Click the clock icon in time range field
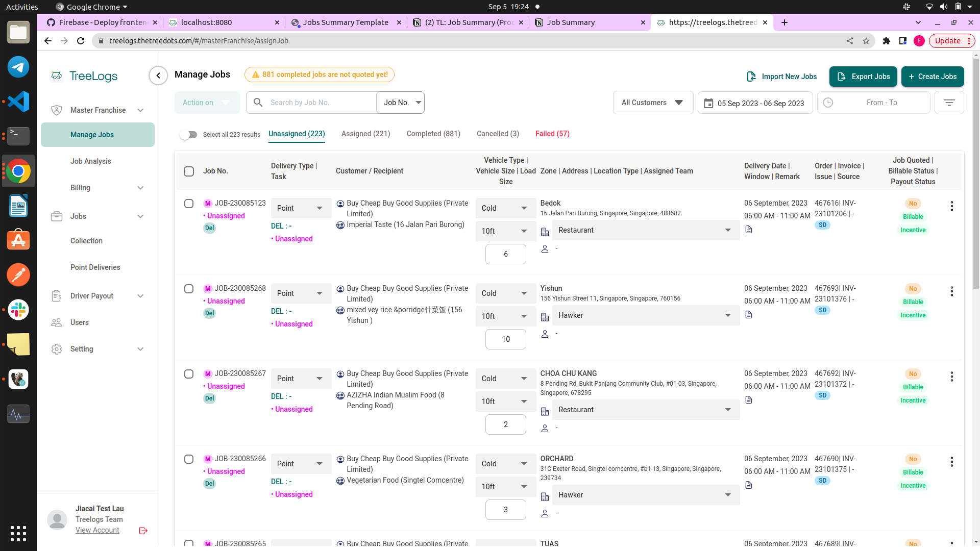This screenshot has height=551, width=980. [x=828, y=103]
